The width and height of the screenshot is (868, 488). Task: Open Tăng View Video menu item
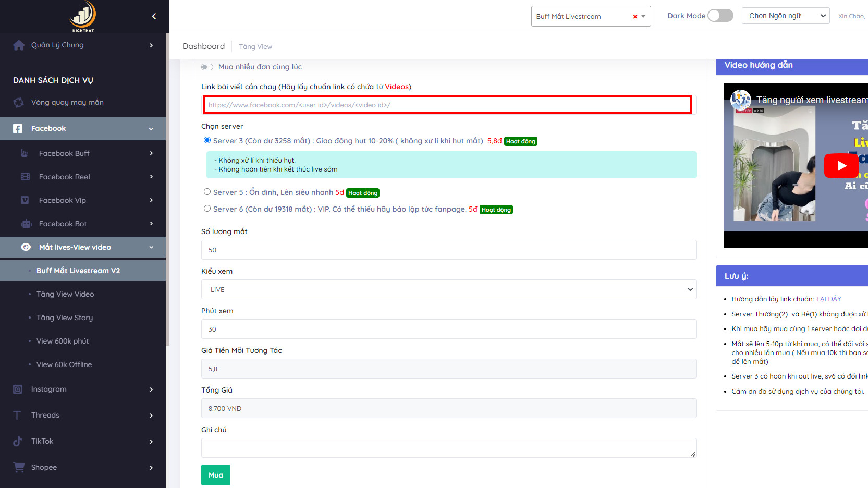click(x=65, y=294)
